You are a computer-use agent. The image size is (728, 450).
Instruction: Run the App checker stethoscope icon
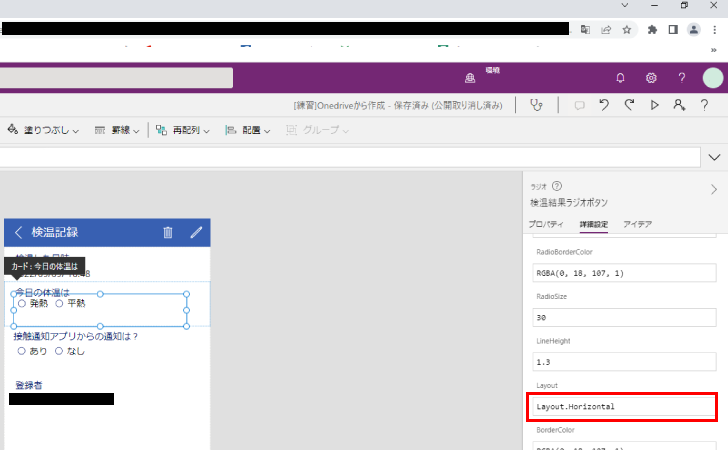tap(537, 105)
